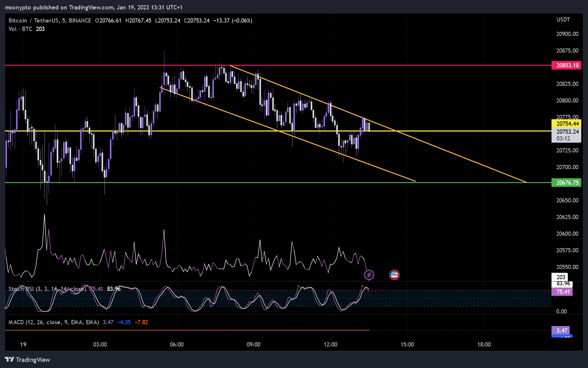Click the 06:00 time axis label
The height and width of the screenshot is (368, 588).
pos(177,345)
